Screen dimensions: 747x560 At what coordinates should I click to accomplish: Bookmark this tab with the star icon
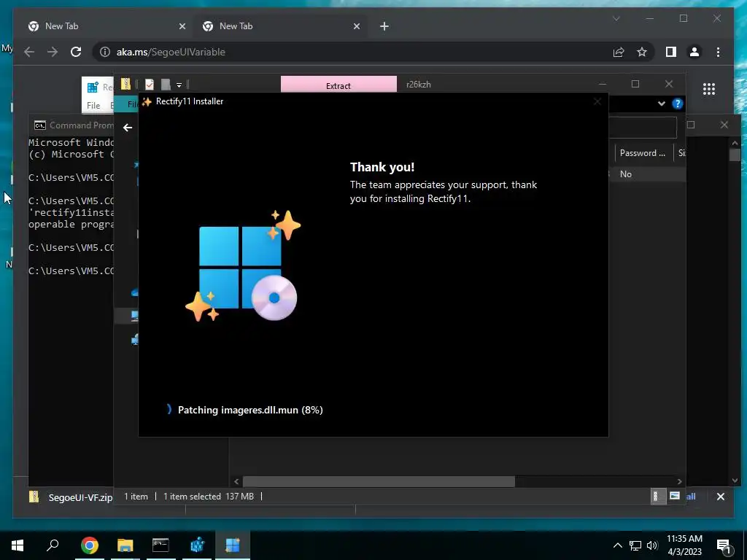(642, 52)
